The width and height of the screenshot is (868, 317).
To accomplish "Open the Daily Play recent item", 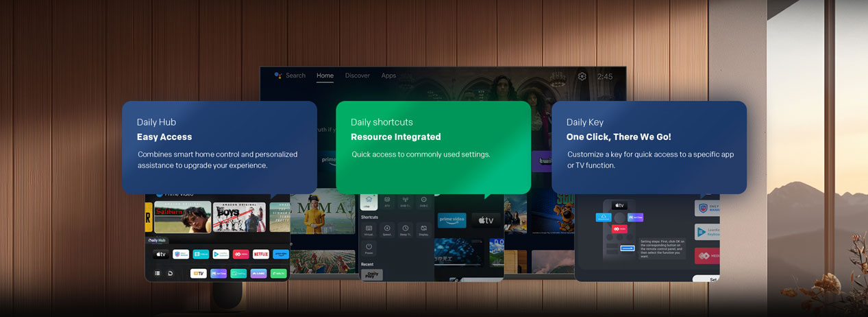I will point(371,274).
